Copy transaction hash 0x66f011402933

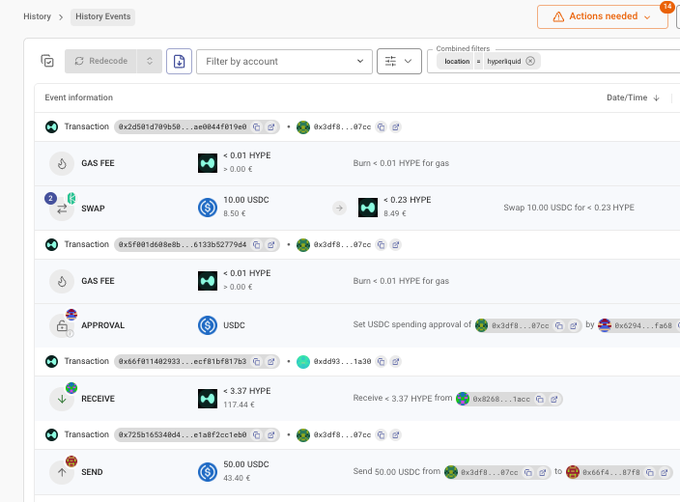(257, 362)
